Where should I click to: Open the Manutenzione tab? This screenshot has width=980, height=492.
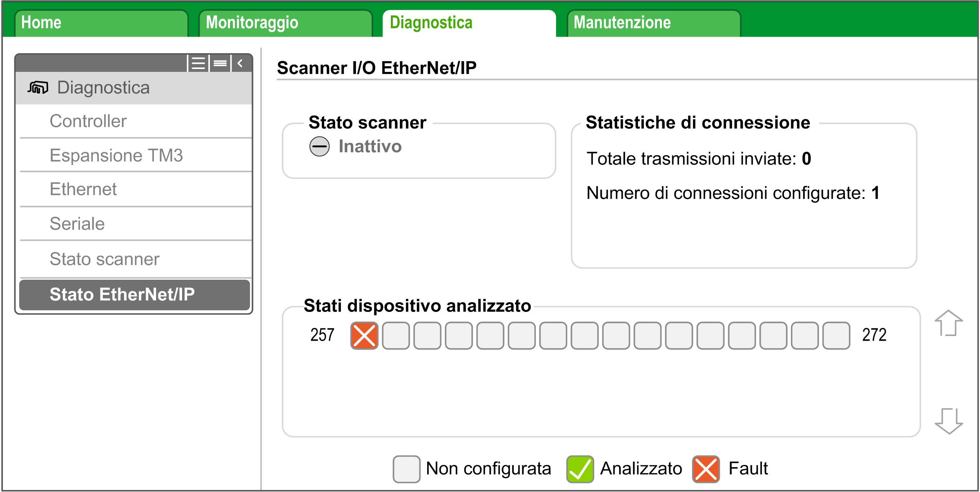[x=653, y=23]
